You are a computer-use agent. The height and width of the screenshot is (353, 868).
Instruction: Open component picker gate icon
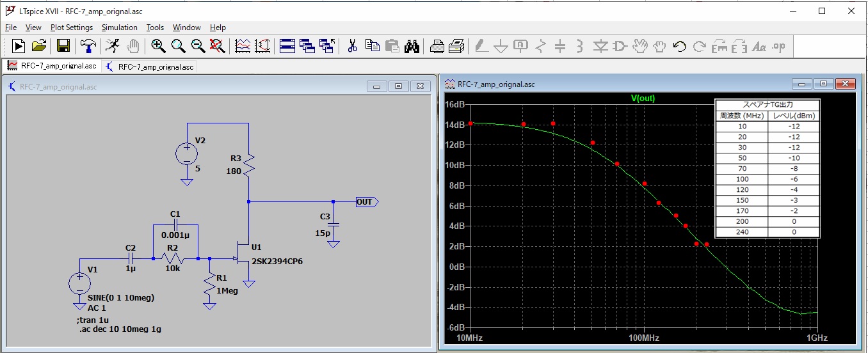coord(620,46)
